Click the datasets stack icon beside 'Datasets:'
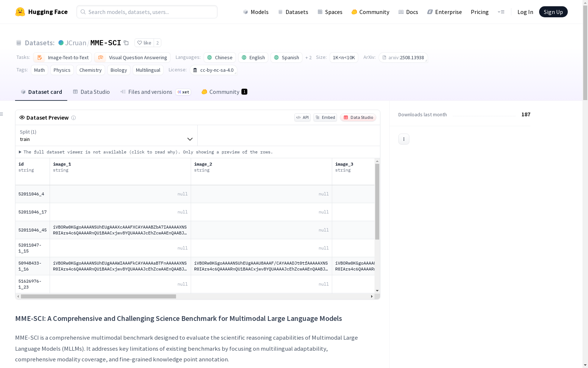This screenshot has height=368, width=588. [x=19, y=43]
